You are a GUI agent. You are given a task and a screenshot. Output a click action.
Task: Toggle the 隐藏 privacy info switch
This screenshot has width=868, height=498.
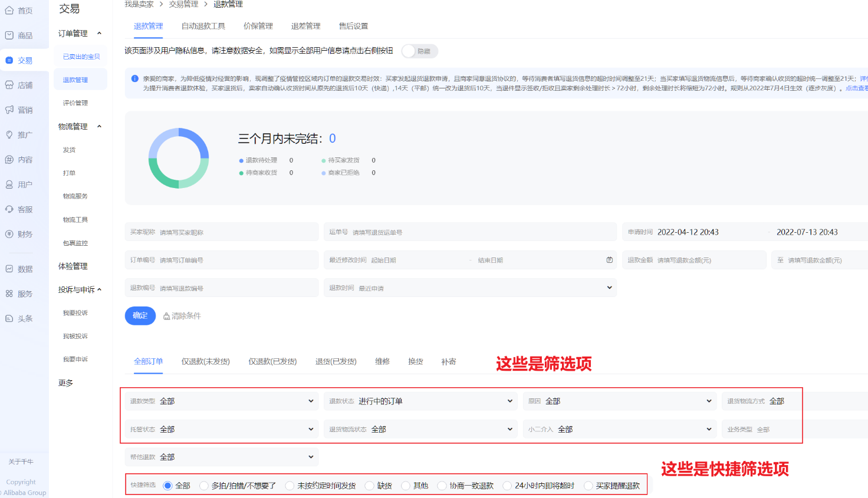(x=419, y=51)
